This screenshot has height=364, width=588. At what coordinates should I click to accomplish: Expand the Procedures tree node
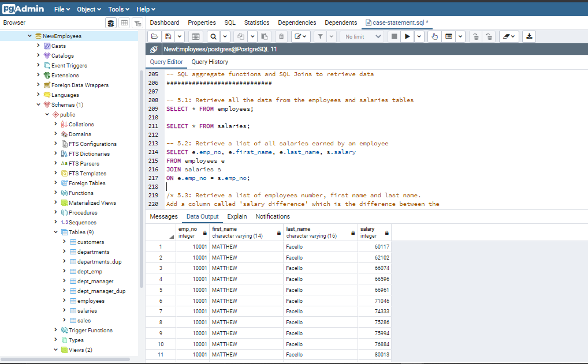coord(55,212)
